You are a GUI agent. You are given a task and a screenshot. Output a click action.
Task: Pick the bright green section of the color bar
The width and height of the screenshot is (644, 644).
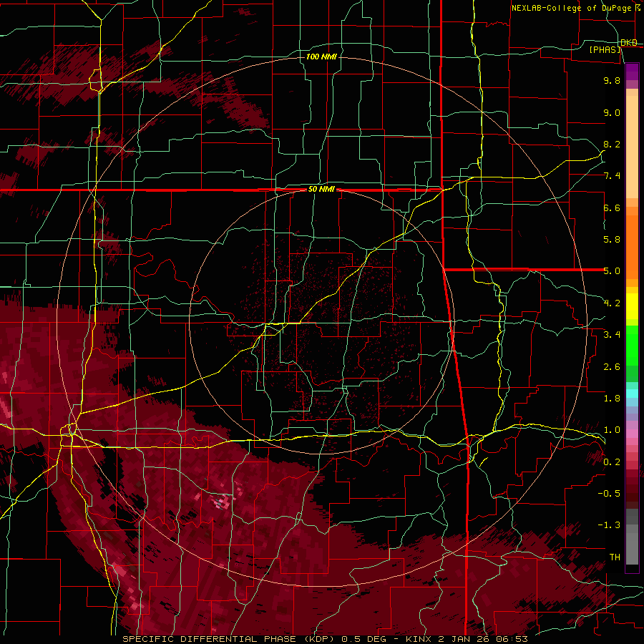(x=632, y=346)
